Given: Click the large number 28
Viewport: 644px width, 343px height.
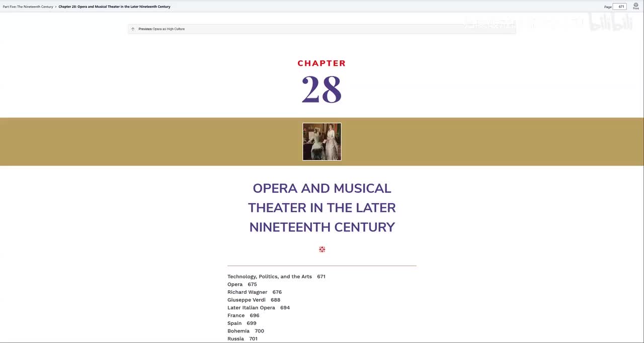Looking at the screenshot, I should 321,90.
